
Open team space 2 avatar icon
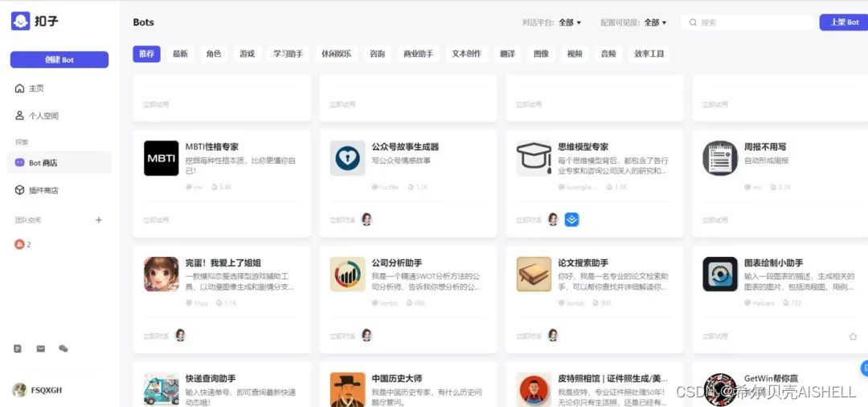point(19,244)
